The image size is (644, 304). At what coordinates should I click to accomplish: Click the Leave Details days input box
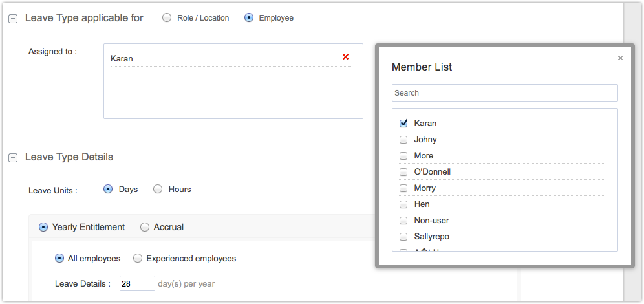(x=137, y=283)
